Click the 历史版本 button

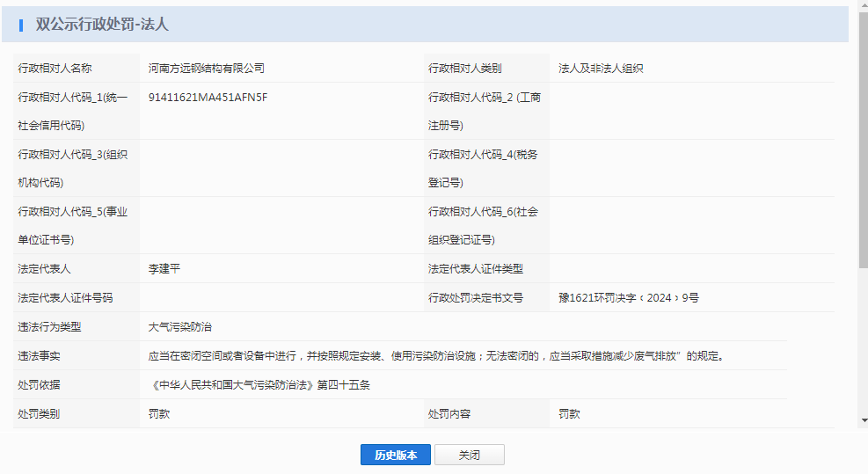[395, 455]
